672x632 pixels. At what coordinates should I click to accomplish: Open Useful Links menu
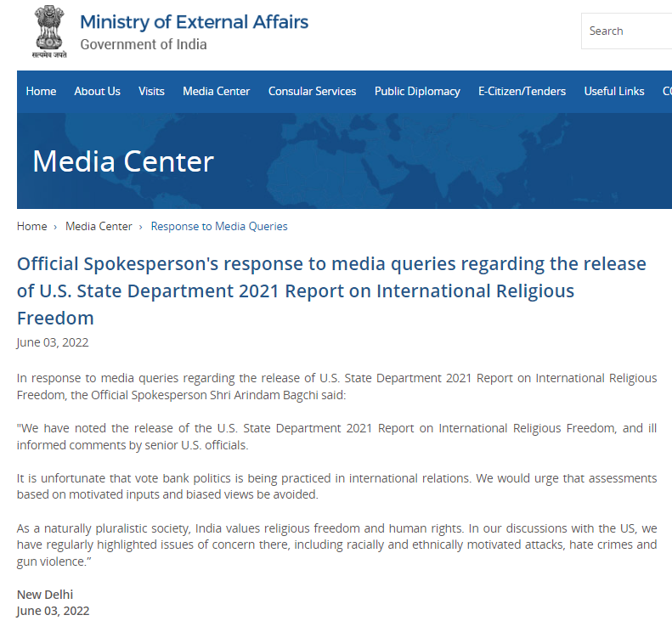click(613, 91)
